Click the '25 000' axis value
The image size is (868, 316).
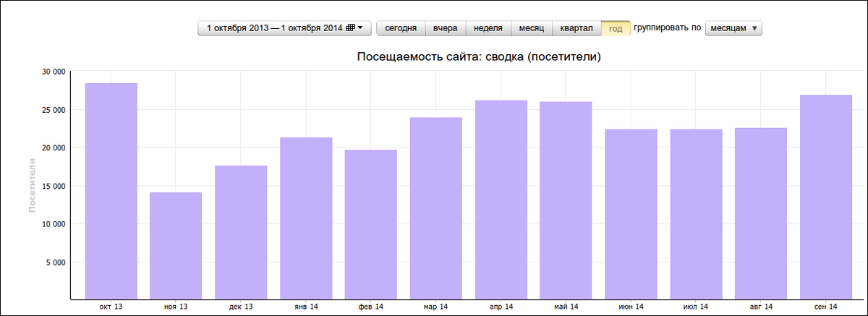[x=53, y=110]
